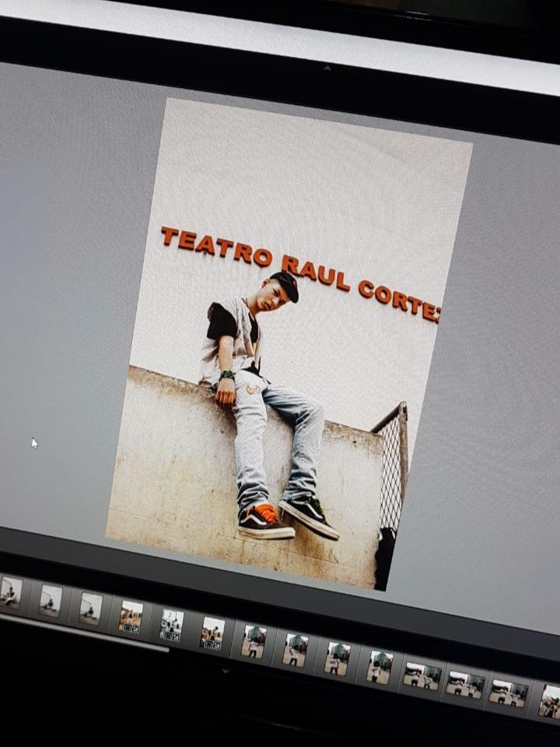This screenshot has width=560, height=747.
Task: Select the leftmost filmstrip thumbnail
Action: [10, 592]
